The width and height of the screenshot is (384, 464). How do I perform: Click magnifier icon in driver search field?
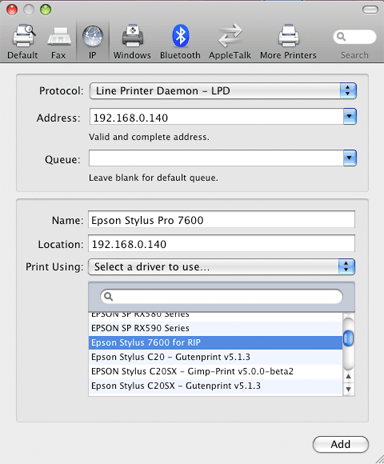click(108, 296)
